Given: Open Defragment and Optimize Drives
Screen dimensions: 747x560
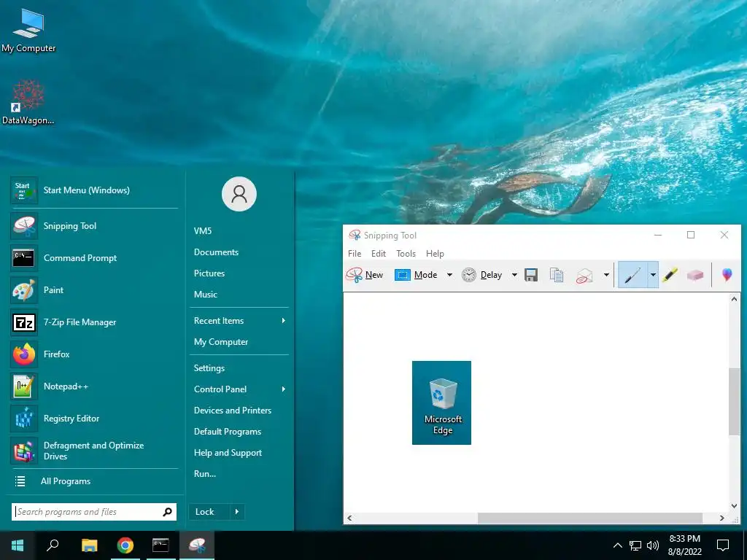Looking at the screenshot, I should point(94,451).
